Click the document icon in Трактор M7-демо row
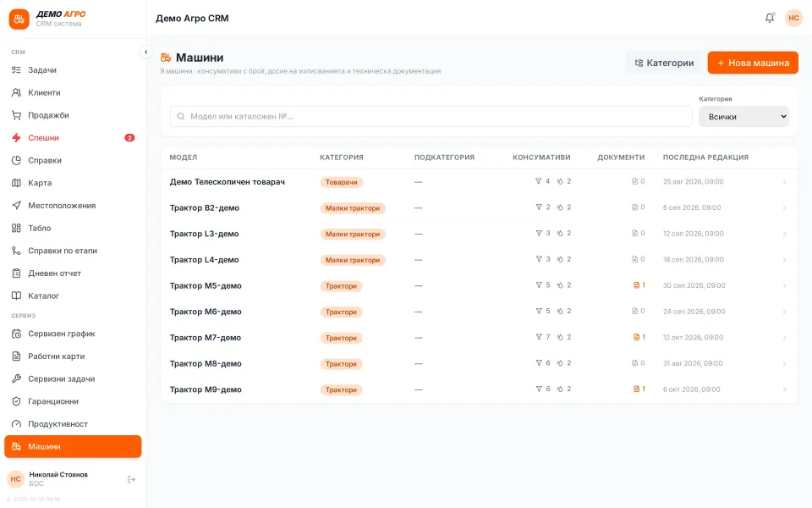 click(636, 337)
